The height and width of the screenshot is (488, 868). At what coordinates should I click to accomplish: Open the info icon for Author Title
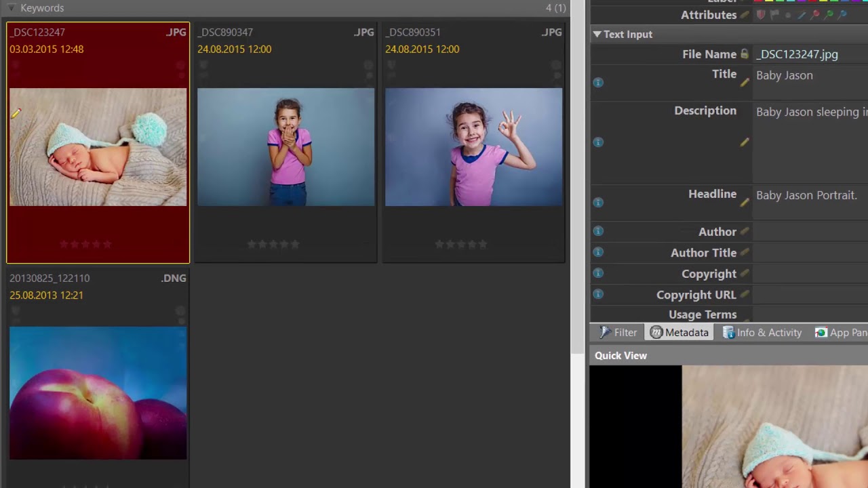tap(598, 252)
